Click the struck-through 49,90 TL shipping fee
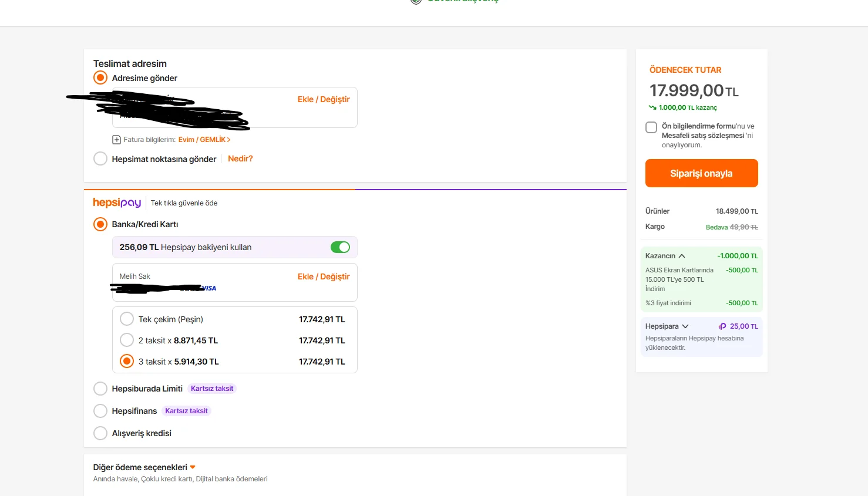The width and height of the screenshot is (868, 496). pos(744,227)
